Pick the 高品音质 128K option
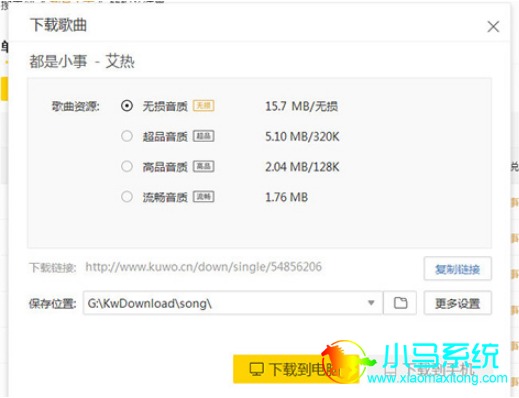519x398 pixels. tap(127, 166)
